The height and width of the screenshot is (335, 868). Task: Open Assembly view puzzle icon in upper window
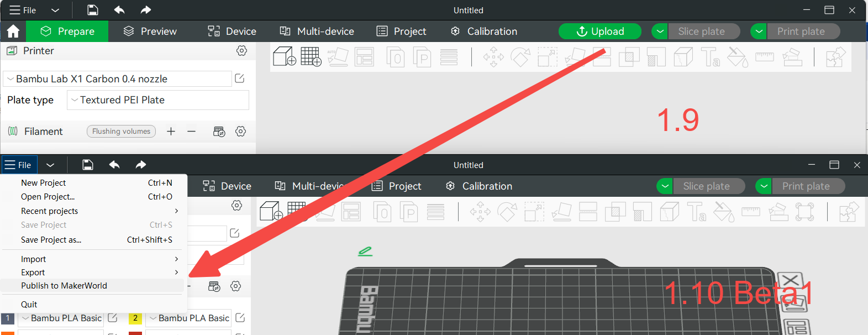(835, 57)
